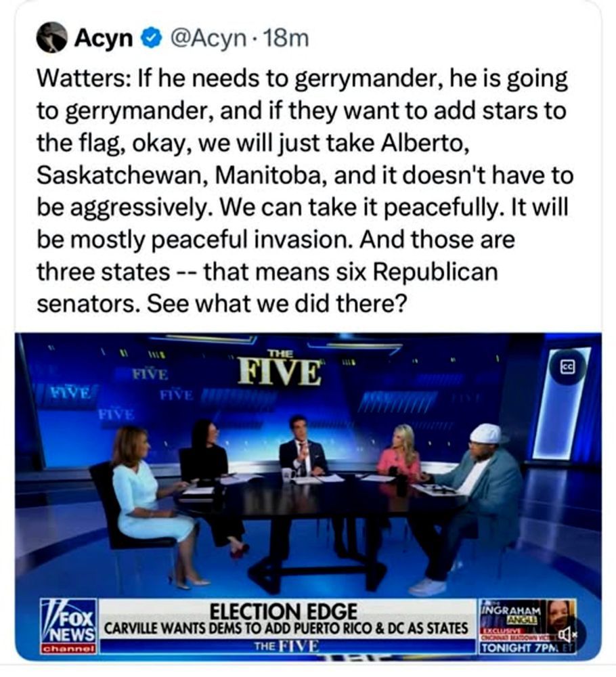Click the Carville Puerto Rico chyron text
This screenshot has width=616, height=677.
(x=286, y=628)
